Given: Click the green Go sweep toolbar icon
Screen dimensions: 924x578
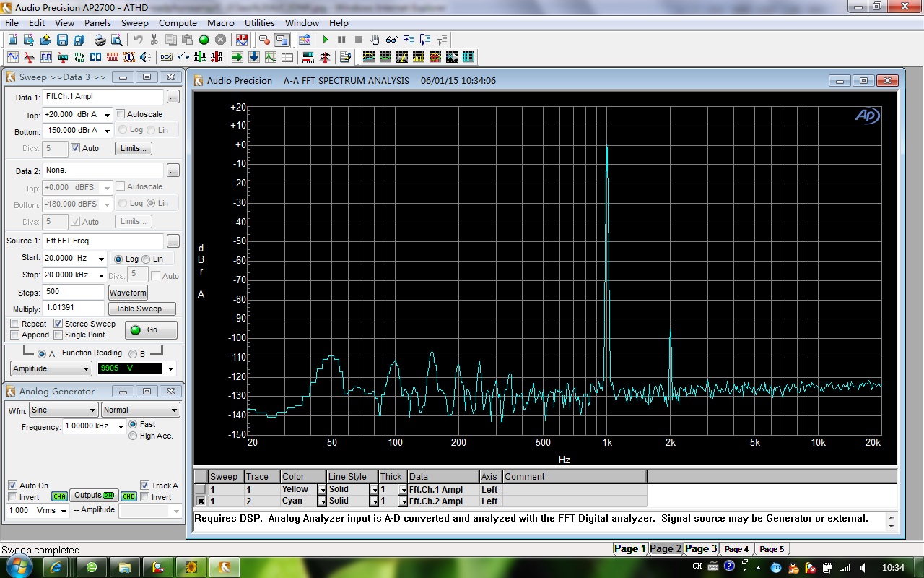Looking at the screenshot, I should tap(204, 40).
